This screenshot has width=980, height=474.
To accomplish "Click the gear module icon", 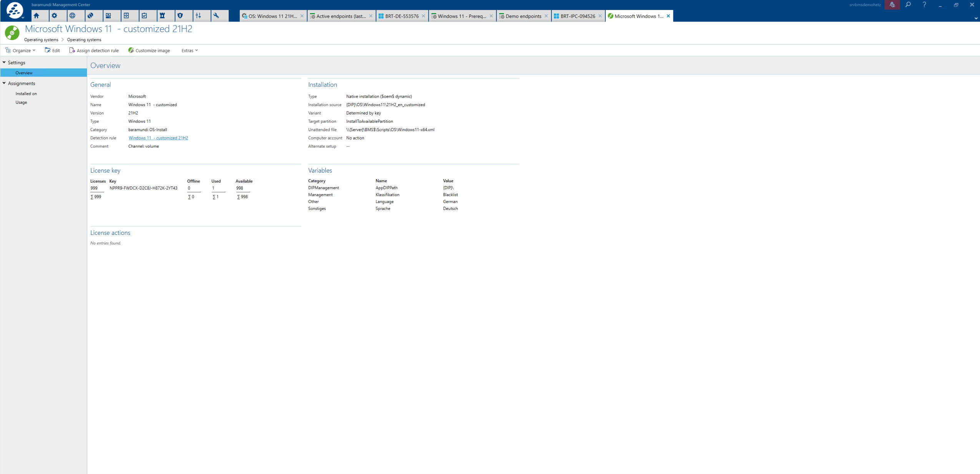I will [x=55, y=16].
